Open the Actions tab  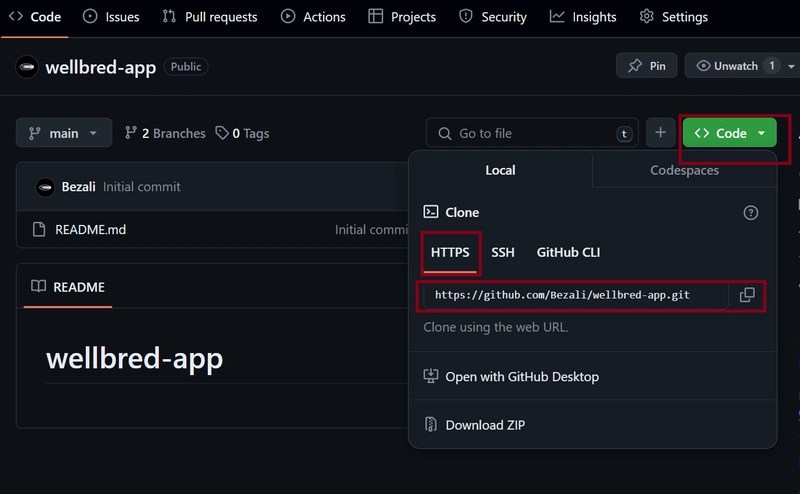(313, 17)
